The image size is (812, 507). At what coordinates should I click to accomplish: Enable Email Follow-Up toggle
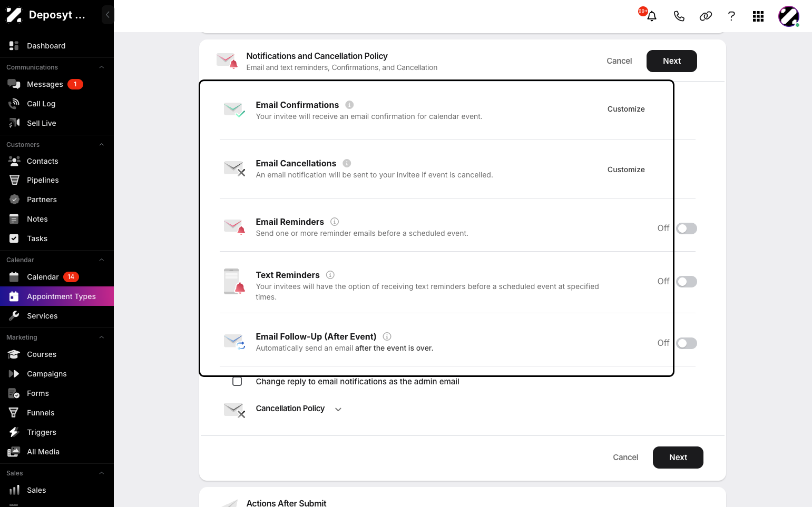pos(687,343)
